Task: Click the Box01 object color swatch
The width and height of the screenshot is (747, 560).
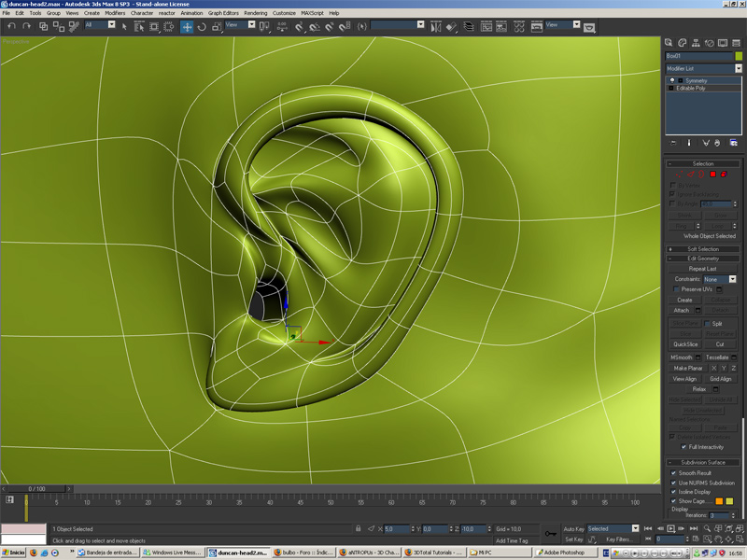Action: (x=739, y=56)
